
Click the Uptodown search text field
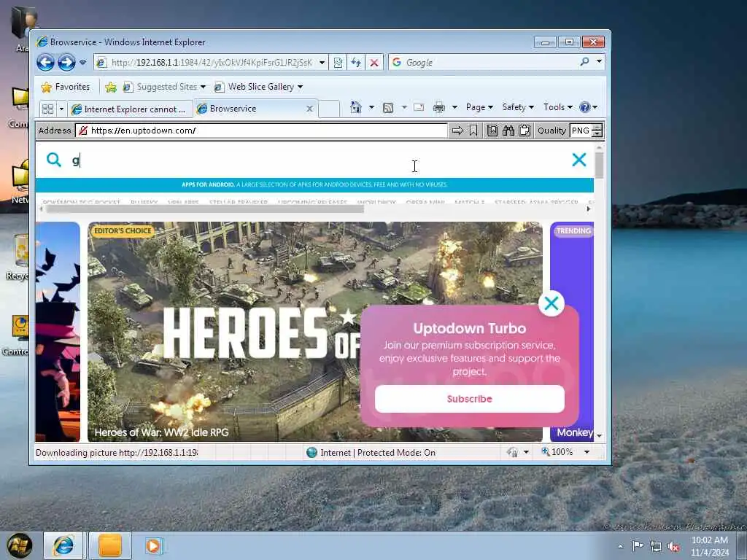coord(314,160)
